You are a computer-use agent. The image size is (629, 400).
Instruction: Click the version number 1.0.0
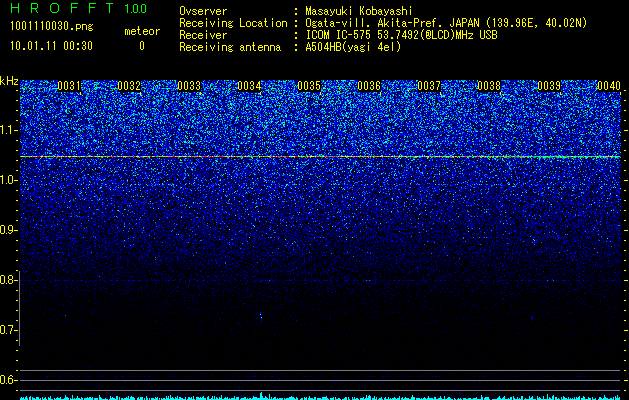coord(136,8)
